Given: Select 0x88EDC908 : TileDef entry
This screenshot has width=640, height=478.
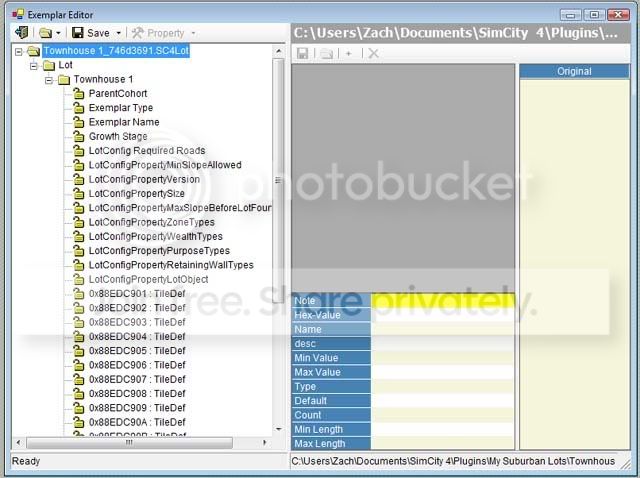Looking at the screenshot, I should (x=137, y=394).
